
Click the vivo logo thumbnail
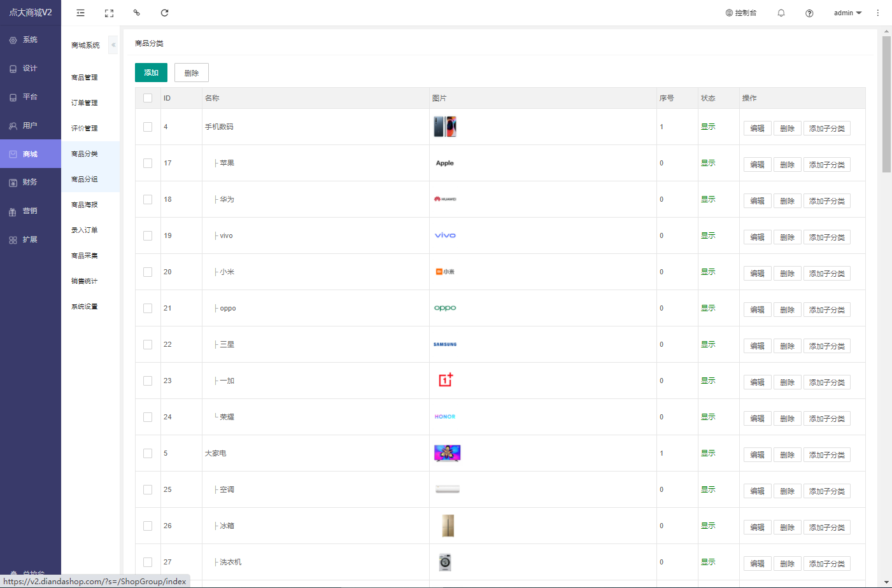(445, 235)
